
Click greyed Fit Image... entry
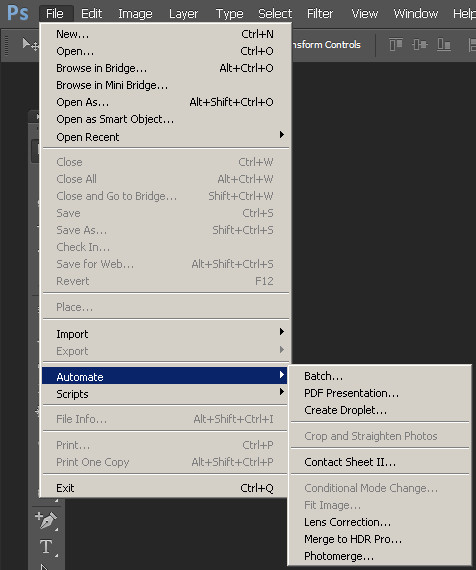380,505
